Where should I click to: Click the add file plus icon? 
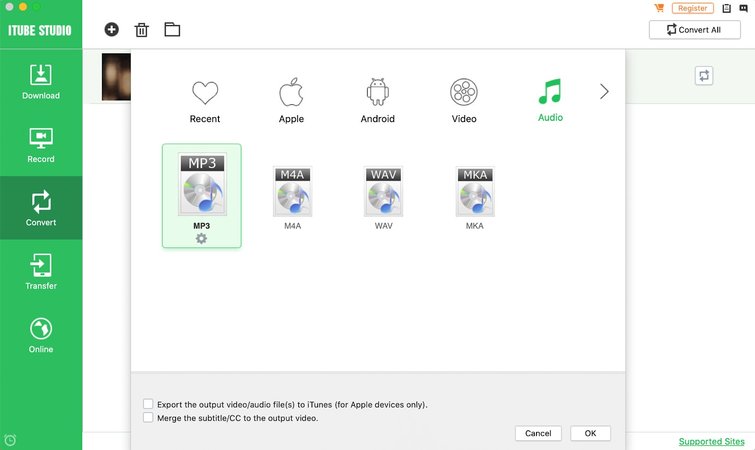pos(112,29)
